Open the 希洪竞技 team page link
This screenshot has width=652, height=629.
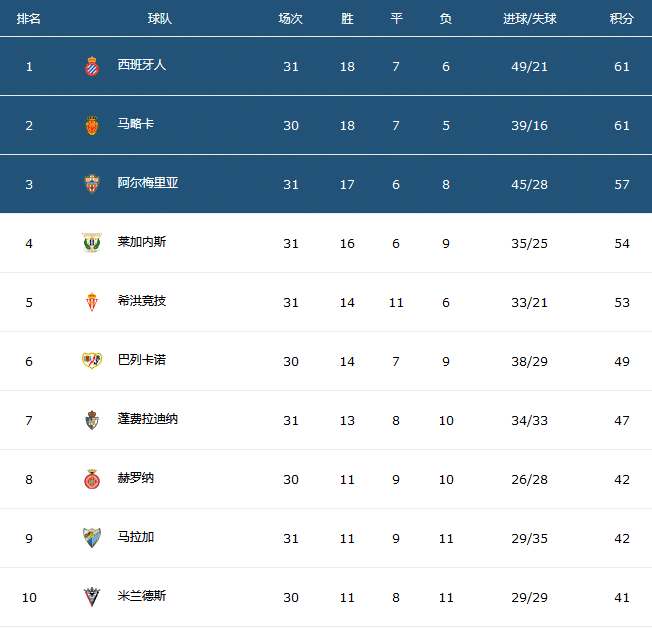coord(142,301)
